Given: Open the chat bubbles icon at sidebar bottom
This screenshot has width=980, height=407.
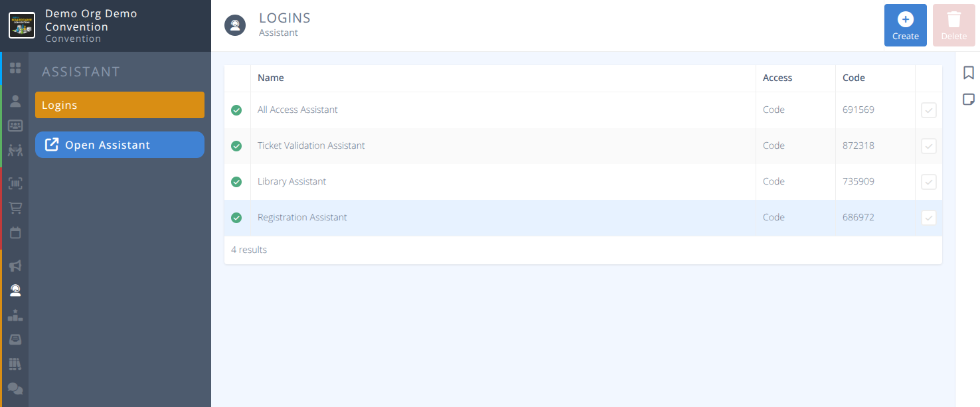Looking at the screenshot, I should click(15, 388).
